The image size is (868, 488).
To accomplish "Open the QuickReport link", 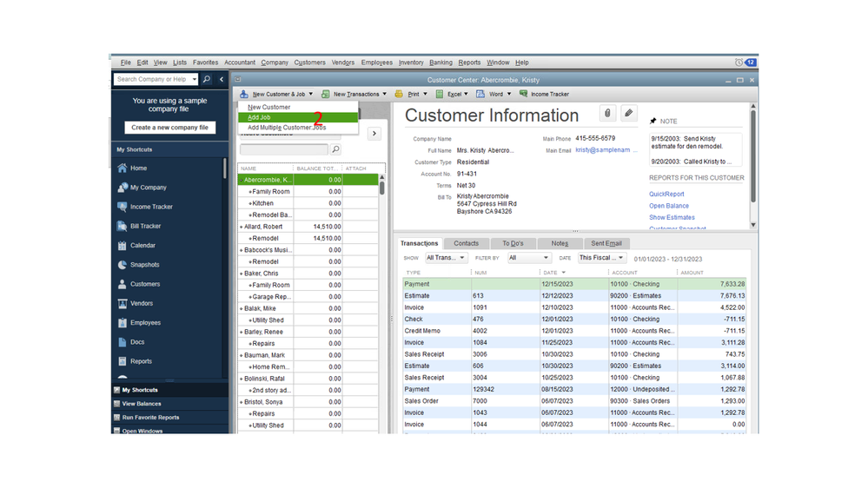I will (x=666, y=195).
